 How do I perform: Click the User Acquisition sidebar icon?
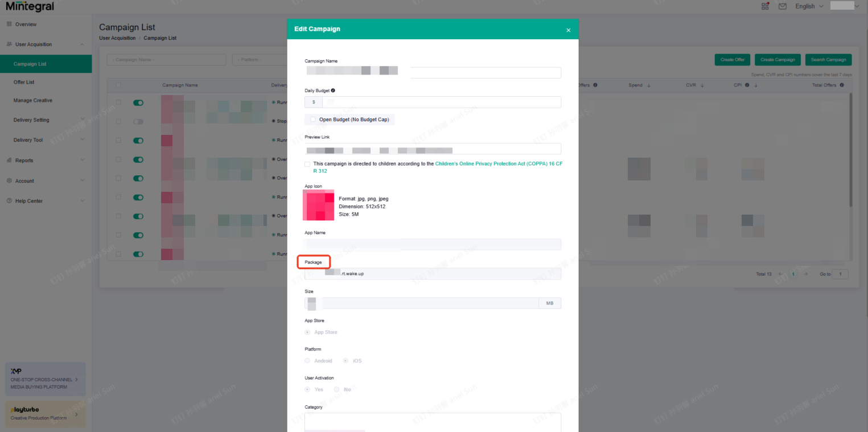click(x=9, y=44)
